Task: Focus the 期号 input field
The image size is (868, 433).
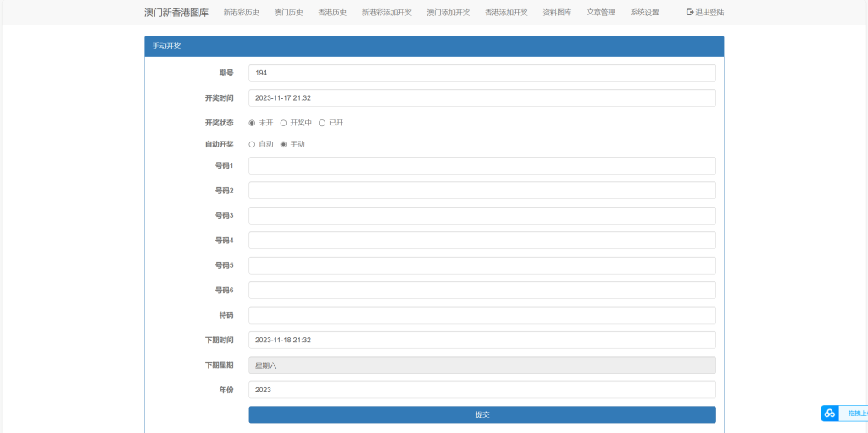Action: click(481, 74)
